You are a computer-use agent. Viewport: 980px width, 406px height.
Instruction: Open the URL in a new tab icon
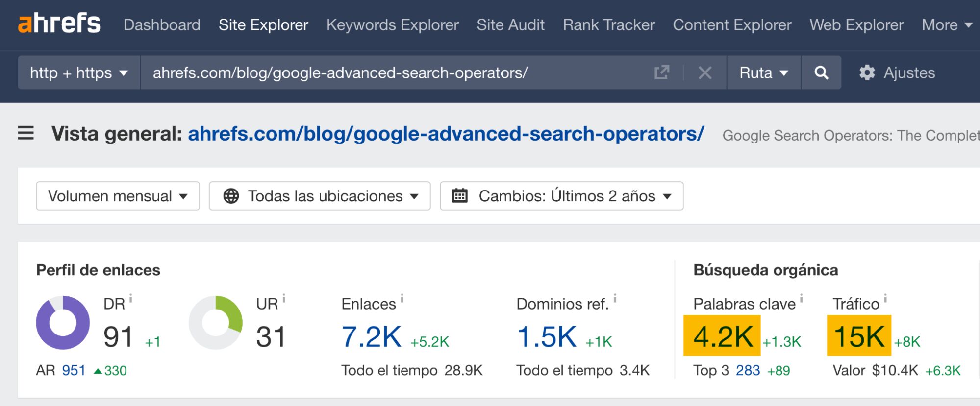[661, 72]
